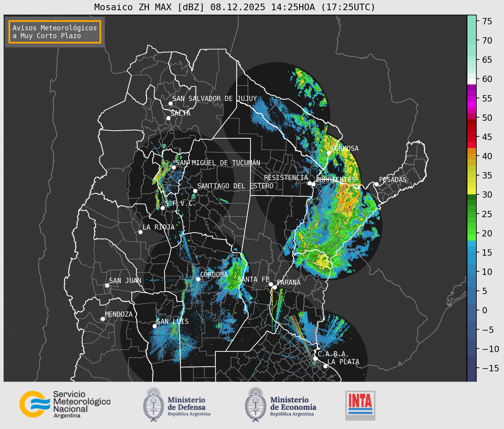Click the Ministerio de Defensa logo
The width and height of the screenshot is (504, 429).
(177, 404)
